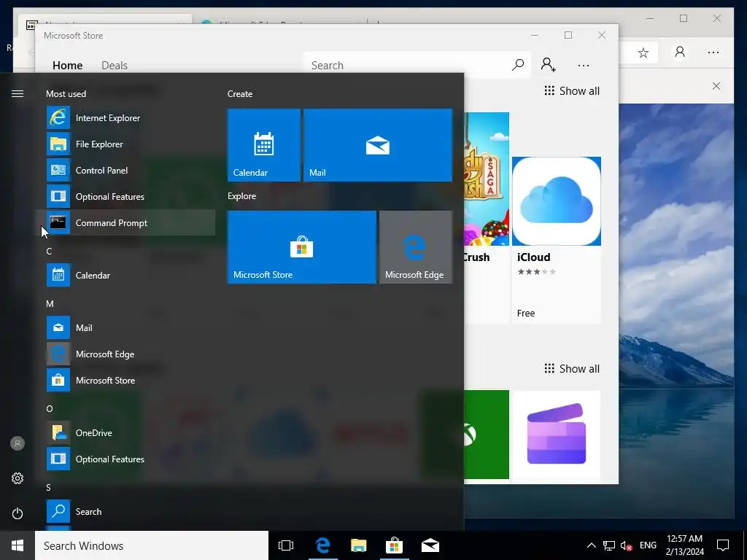
Task: Select the Home tab in Microsoft Store
Action: 68,65
